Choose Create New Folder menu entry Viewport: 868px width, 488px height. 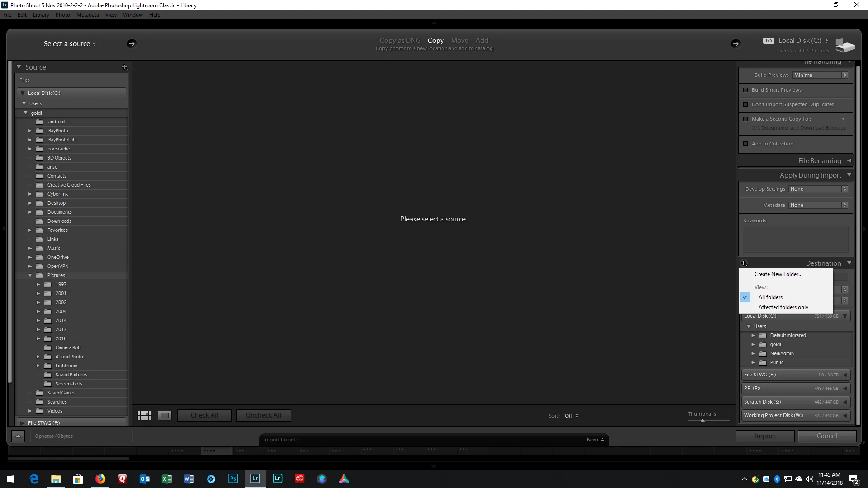pyautogui.click(x=778, y=274)
